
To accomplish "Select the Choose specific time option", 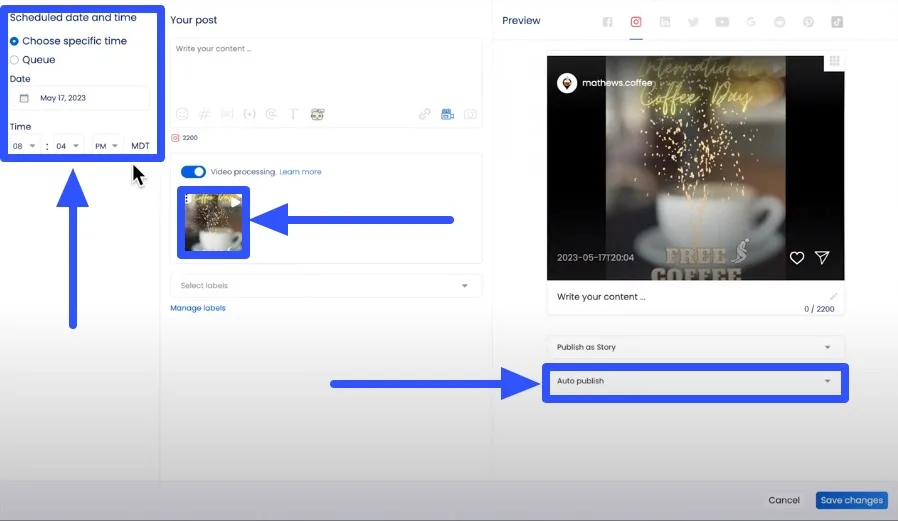I will (15, 41).
